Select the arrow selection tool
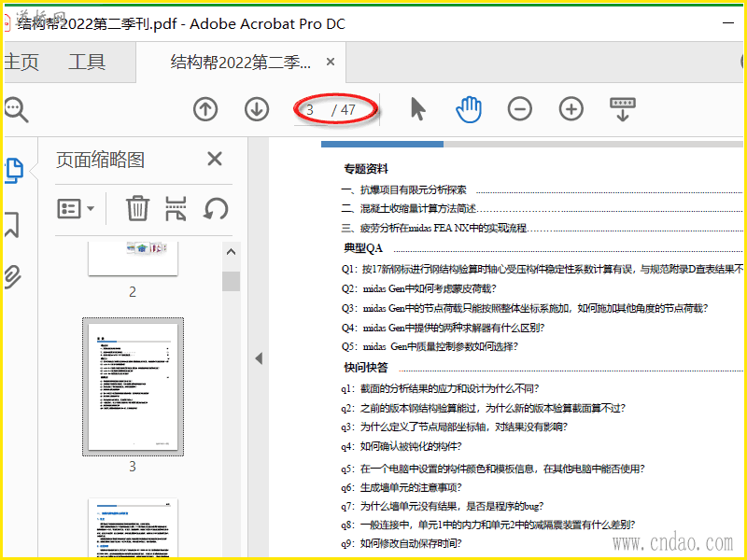 417,109
